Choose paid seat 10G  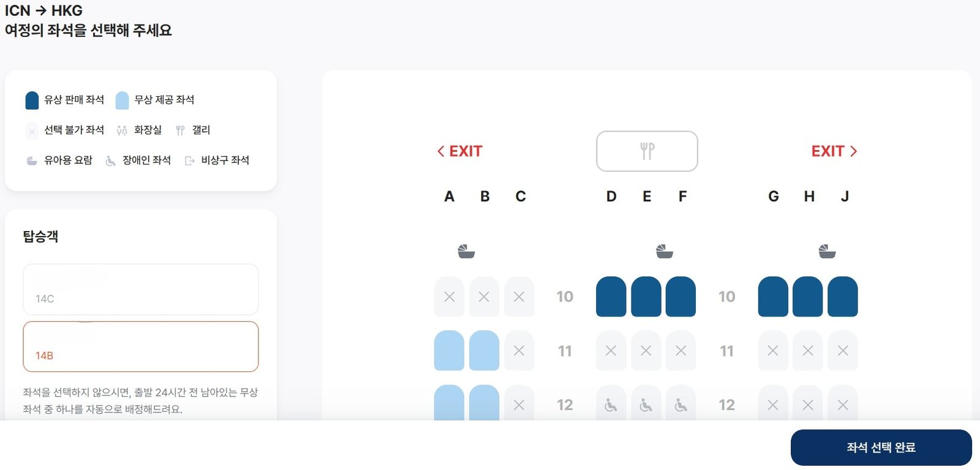tap(773, 297)
